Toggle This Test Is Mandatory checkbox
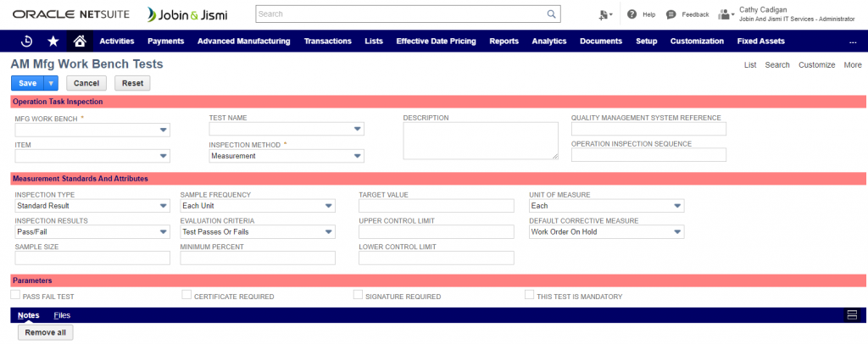This screenshot has width=868, height=344. tap(529, 295)
